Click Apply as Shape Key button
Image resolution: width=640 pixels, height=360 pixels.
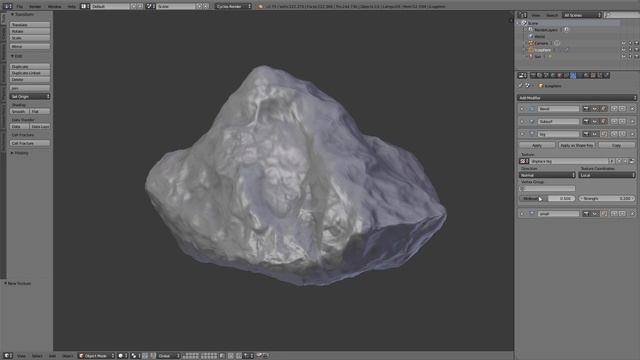point(577,145)
